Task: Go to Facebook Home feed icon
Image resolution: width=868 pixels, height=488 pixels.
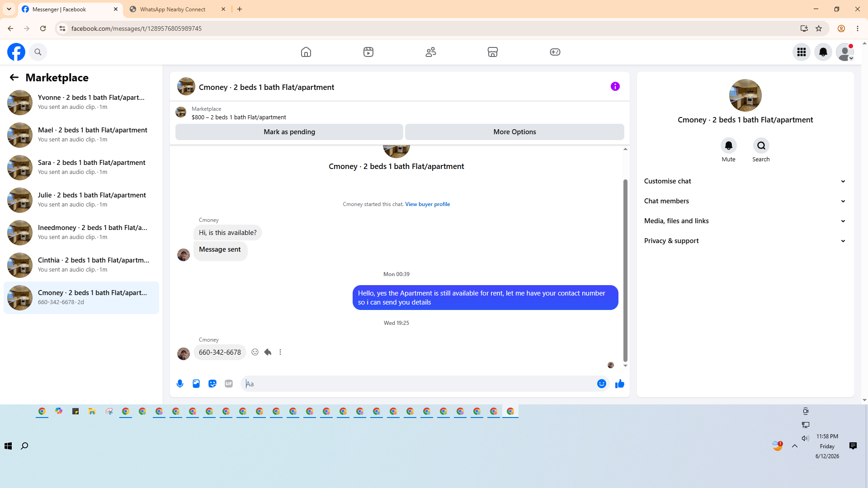Action: pyautogui.click(x=306, y=52)
